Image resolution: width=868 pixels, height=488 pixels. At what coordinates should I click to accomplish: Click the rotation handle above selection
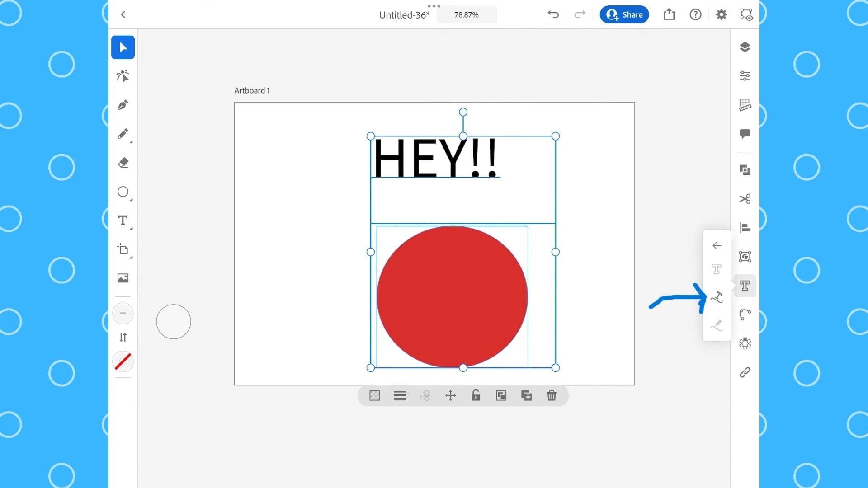pos(463,112)
